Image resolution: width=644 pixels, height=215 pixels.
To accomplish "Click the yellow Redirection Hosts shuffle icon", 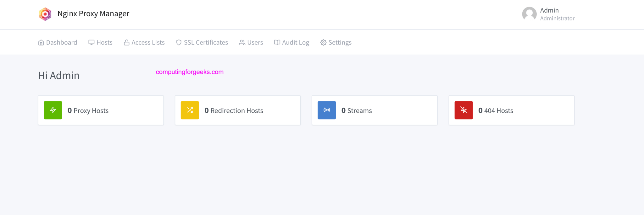I will click(190, 110).
